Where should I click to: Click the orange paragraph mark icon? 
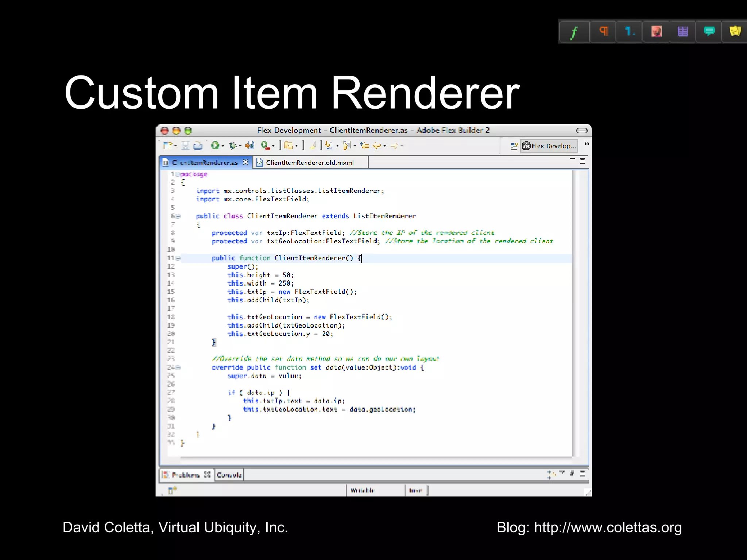(x=603, y=31)
